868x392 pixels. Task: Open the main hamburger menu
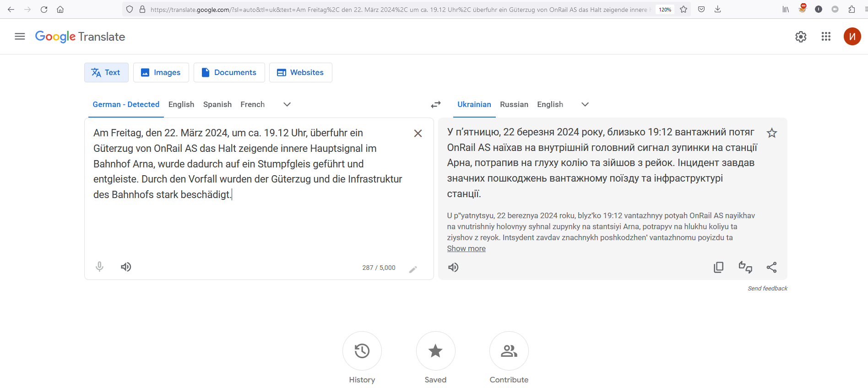point(20,37)
